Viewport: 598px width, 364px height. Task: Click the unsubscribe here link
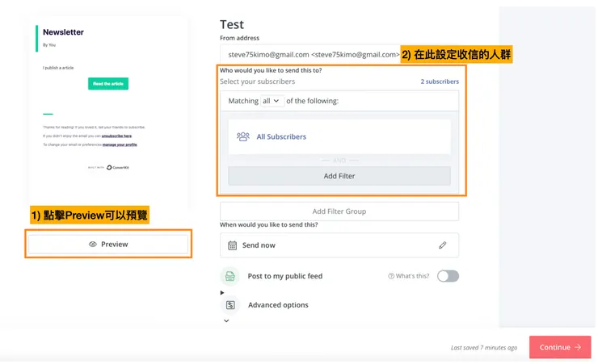tap(116, 136)
